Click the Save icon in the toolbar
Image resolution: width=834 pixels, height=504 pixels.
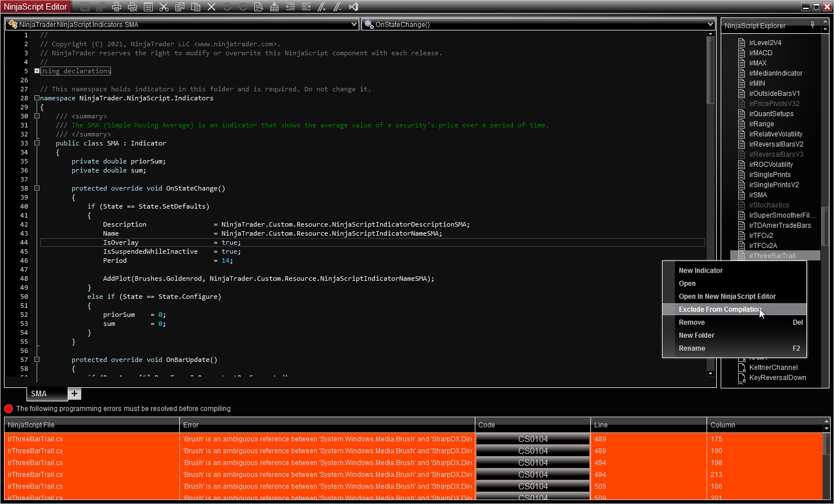tap(85, 7)
